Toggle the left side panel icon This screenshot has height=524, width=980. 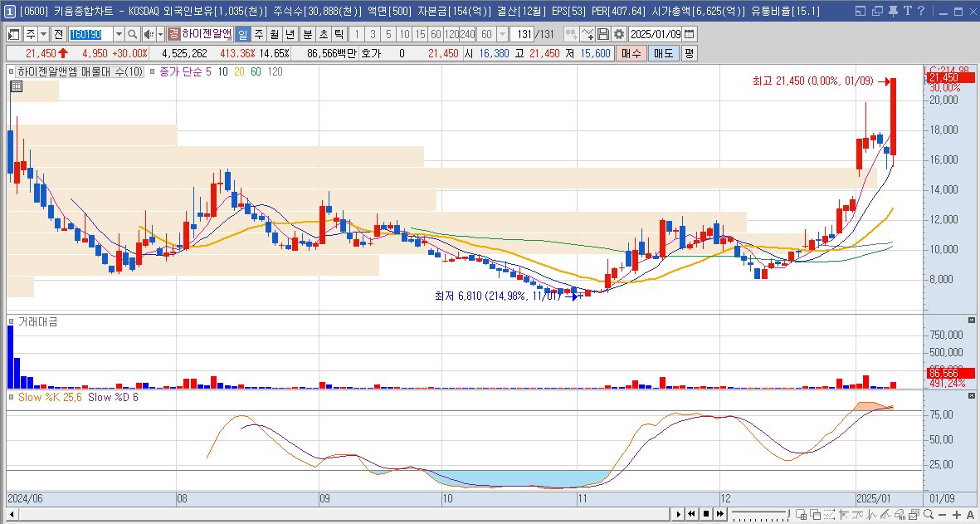(x=13, y=34)
